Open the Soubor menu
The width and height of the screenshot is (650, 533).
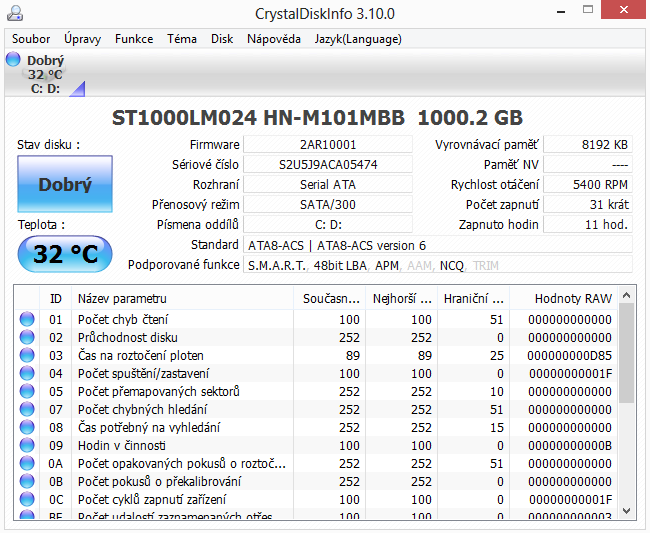pyautogui.click(x=31, y=39)
